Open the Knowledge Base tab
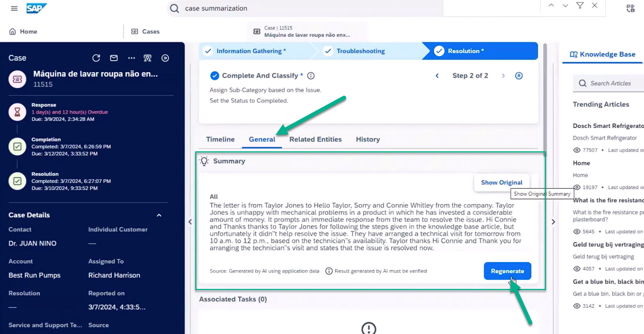The image size is (644, 334). (602, 54)
